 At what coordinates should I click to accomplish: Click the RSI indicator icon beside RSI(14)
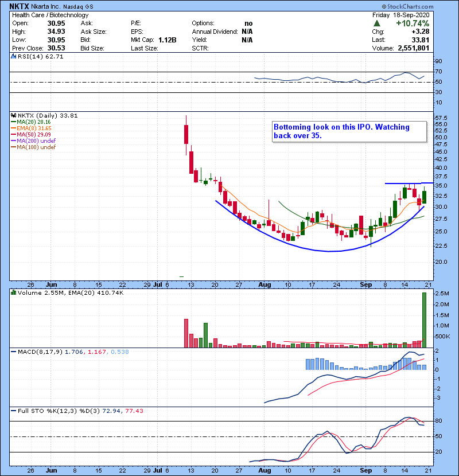tap(13, 56)
